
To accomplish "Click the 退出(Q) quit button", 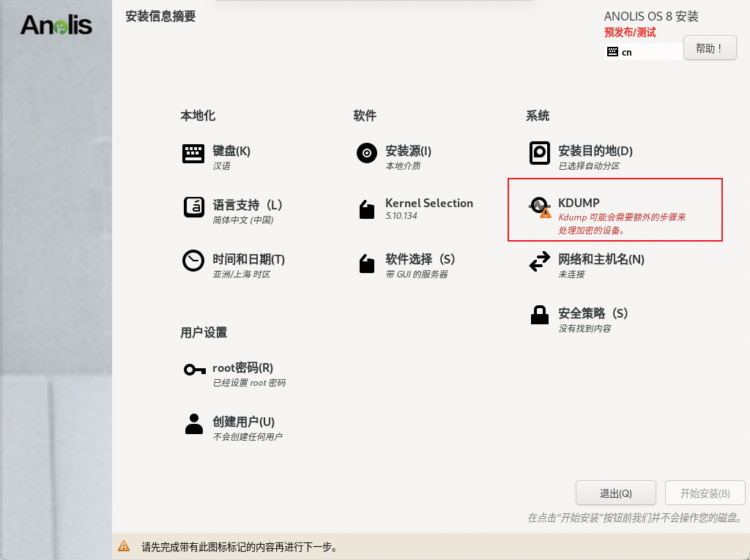I will [616, 493].
